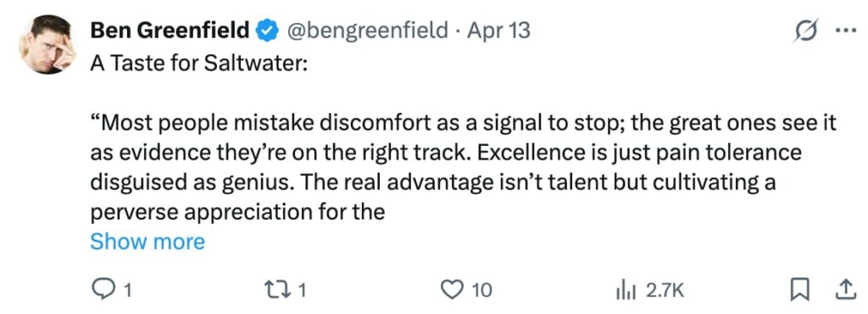Screen dimensions: 868x314
Task: Expand the tweet with Show more
Action: pos(147,242)
